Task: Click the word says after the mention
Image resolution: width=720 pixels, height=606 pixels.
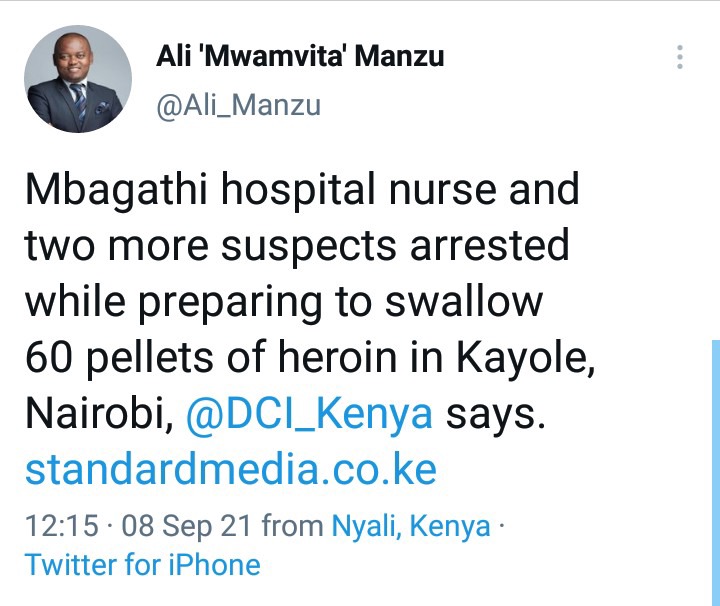Action: 495,416
